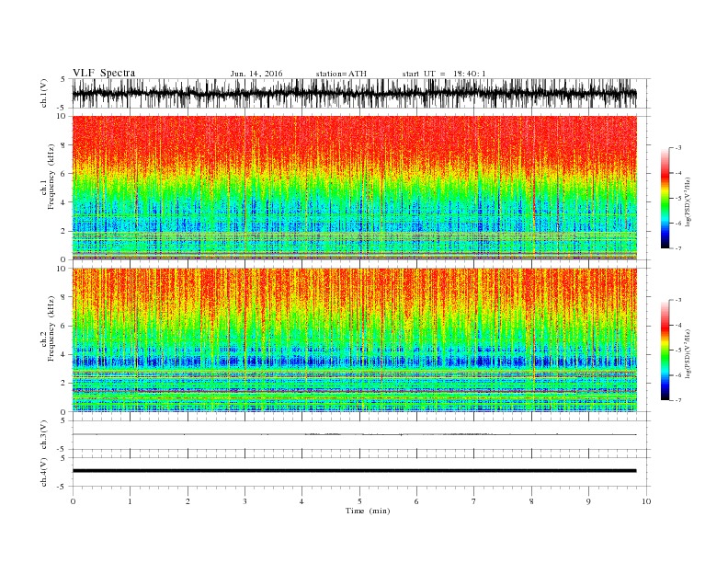
Task: Click the red streak near minute 8 in ch.1 spectrogram
Action: (x=533, y=200)
